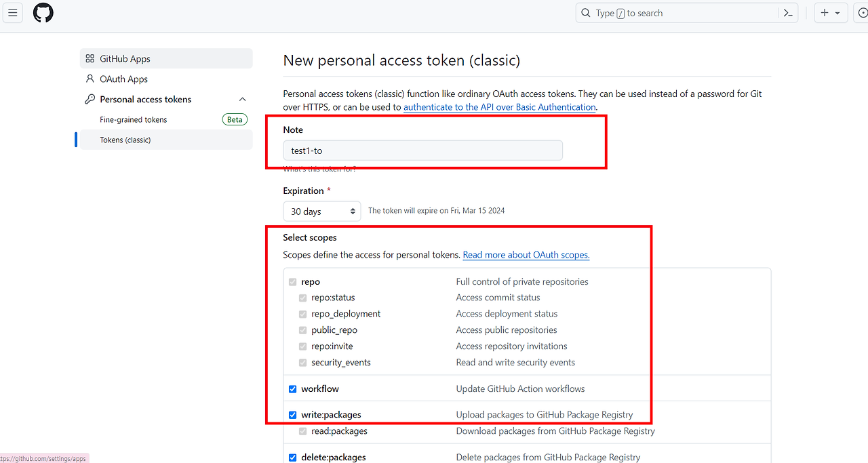Open the hamburger navigation menu
This screenshot has width=868, height=463.
[12, 13]
